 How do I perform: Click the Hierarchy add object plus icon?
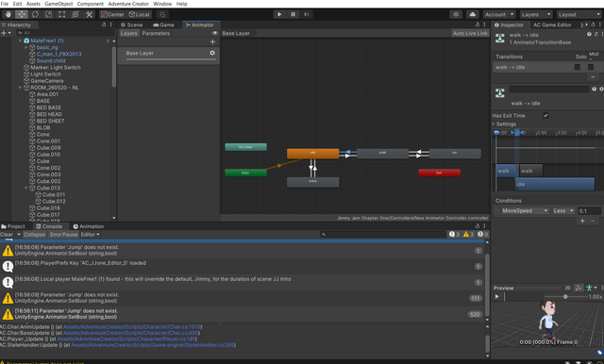(4, 33)
